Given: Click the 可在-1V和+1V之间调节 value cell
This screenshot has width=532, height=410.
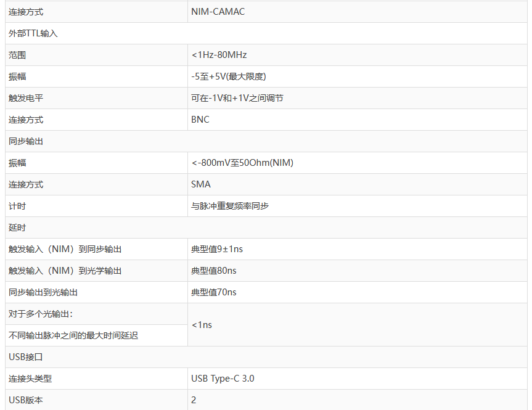Looking at the screenshot, I should [x=237, y=98].
